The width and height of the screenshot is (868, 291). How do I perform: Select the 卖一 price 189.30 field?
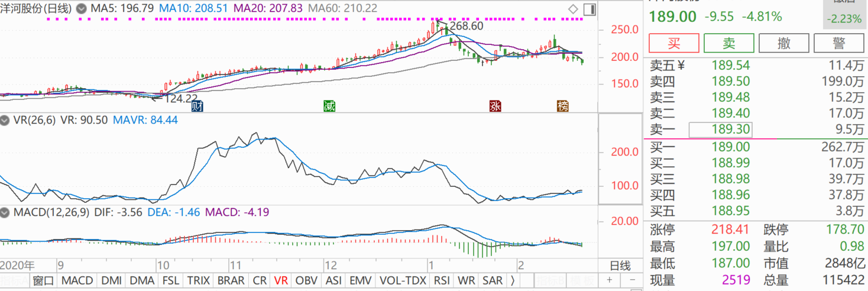[720, 130]
